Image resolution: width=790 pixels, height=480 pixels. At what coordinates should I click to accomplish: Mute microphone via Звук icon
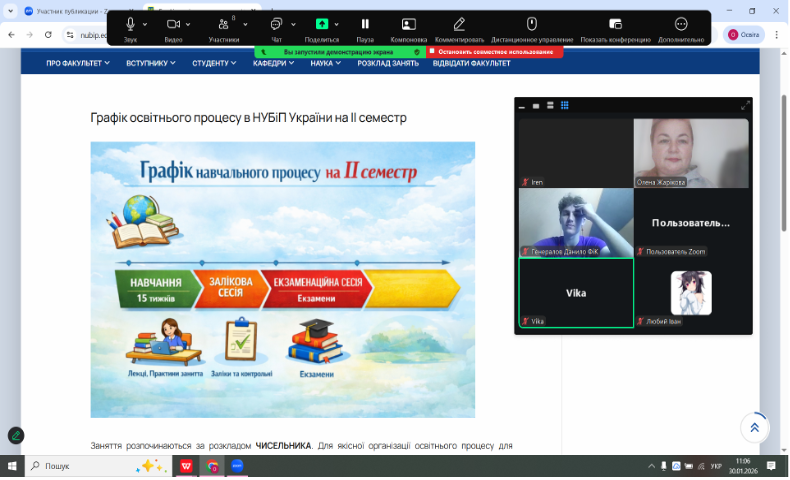coord(130,24)
